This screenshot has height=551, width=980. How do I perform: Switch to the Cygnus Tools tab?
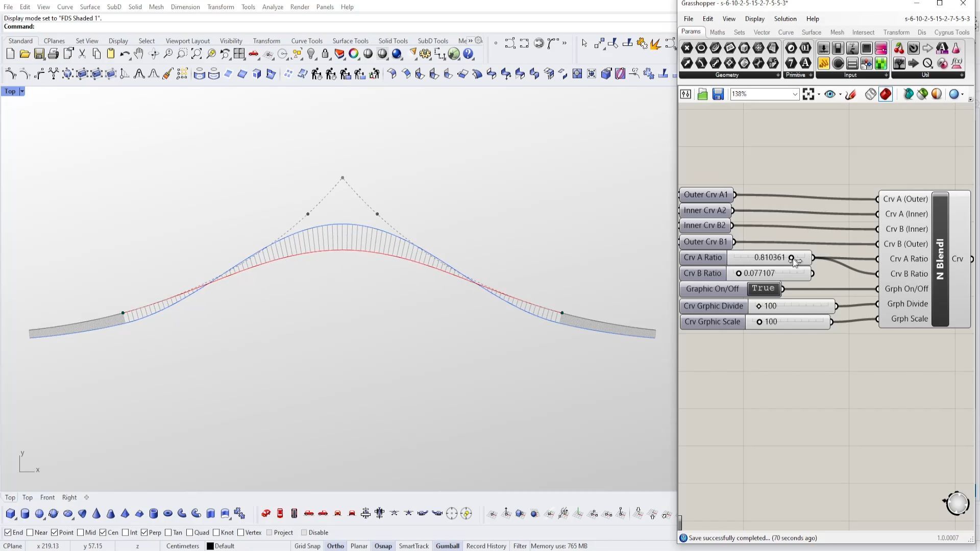coord(951,32)
